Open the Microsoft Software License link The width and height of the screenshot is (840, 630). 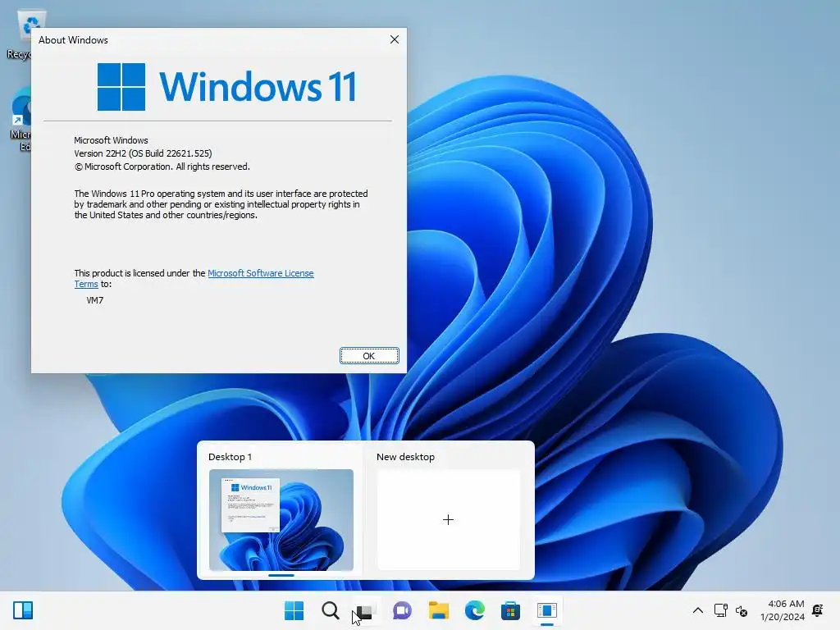coord(260,273)
